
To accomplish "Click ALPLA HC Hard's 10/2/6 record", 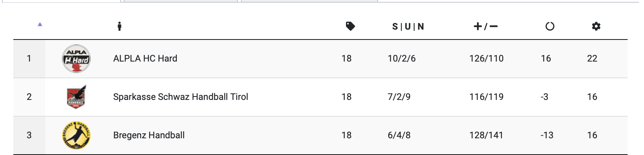I will (402, 59).
